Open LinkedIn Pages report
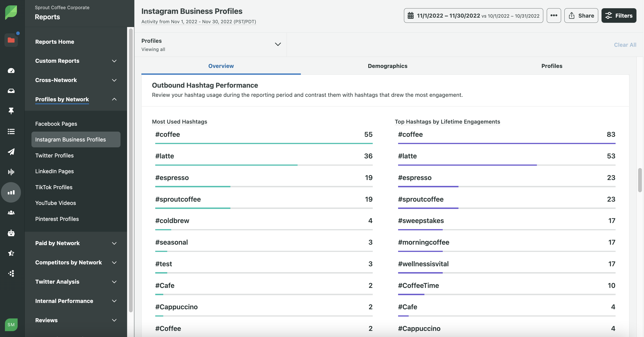The height and width of the screenshot is (337, 644). (x=54, y=171)
